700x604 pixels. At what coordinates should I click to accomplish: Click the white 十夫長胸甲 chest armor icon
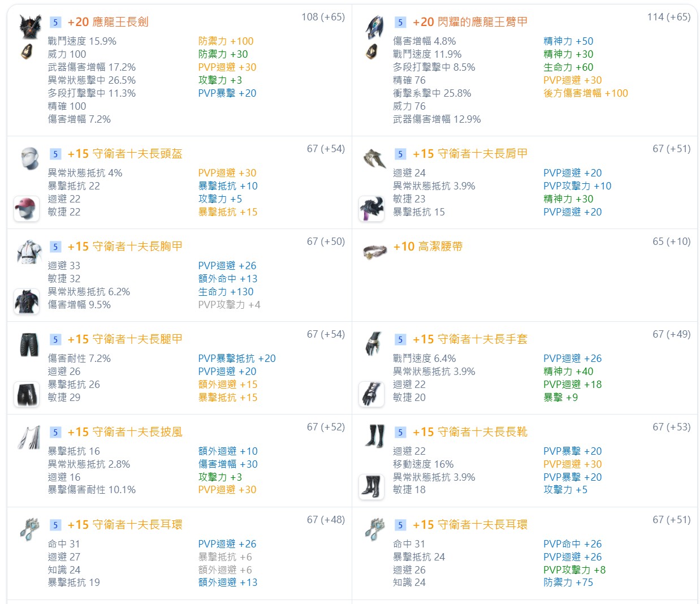(x=29, y=251)
